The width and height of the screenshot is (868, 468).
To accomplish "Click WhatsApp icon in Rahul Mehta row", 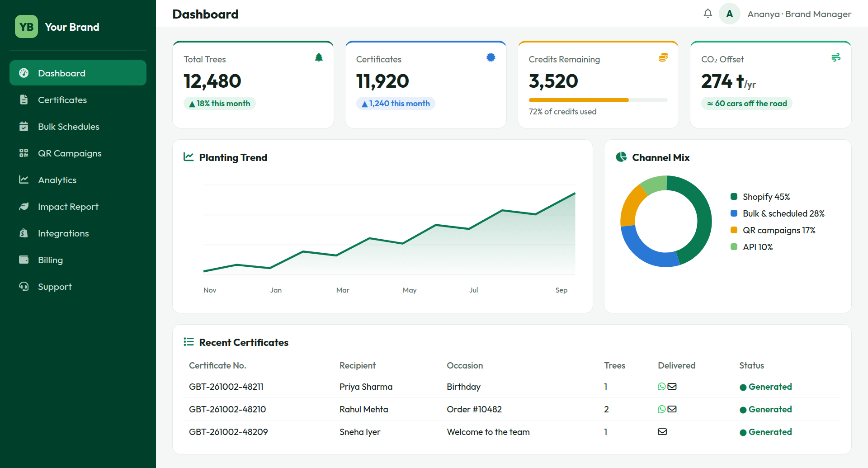I will tap(662, 409).
